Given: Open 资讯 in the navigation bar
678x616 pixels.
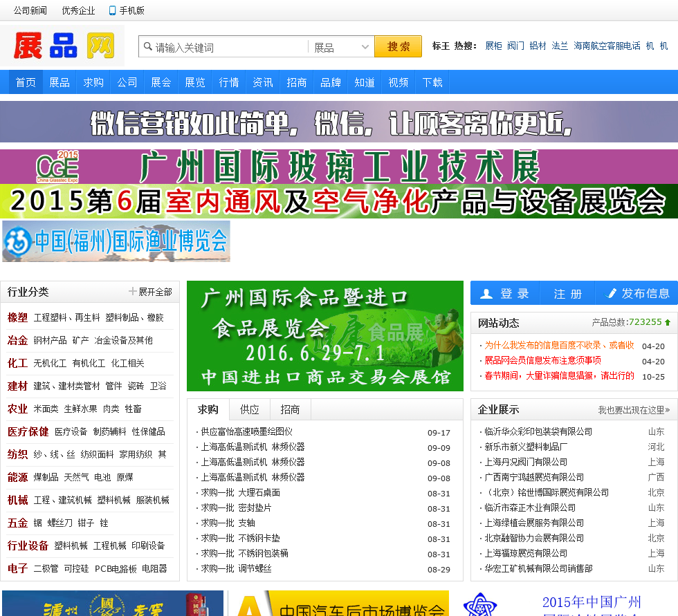Looking at the screenshot, I should [x=262, y=82].
